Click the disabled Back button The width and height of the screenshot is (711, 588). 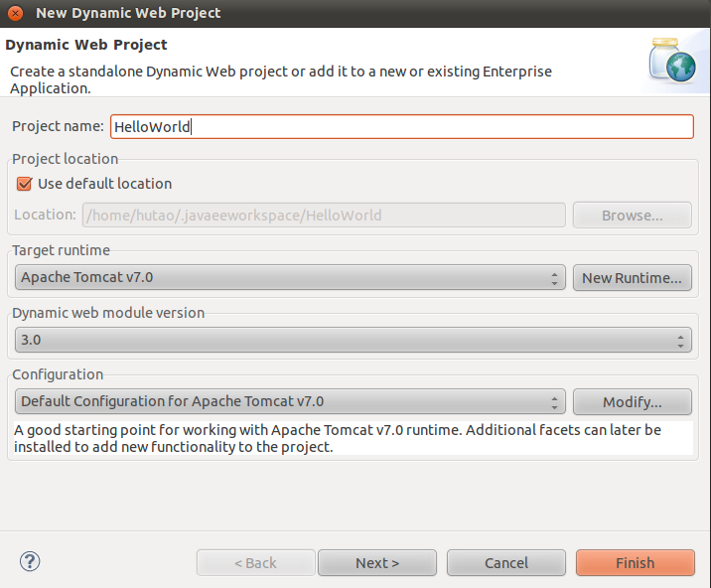click(255, 563)
